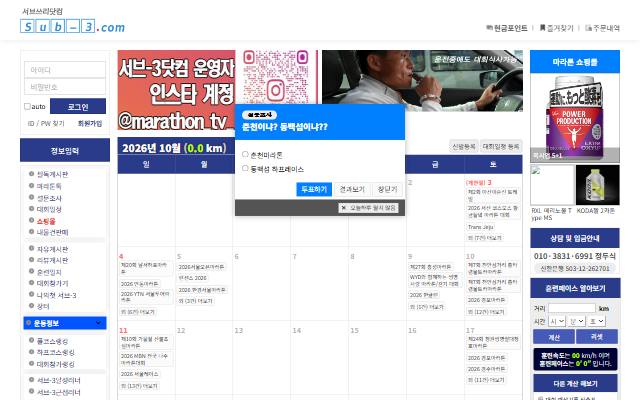
Task: Click the X icon in 오늘하루 열지 않음
Action: [343, 208]
